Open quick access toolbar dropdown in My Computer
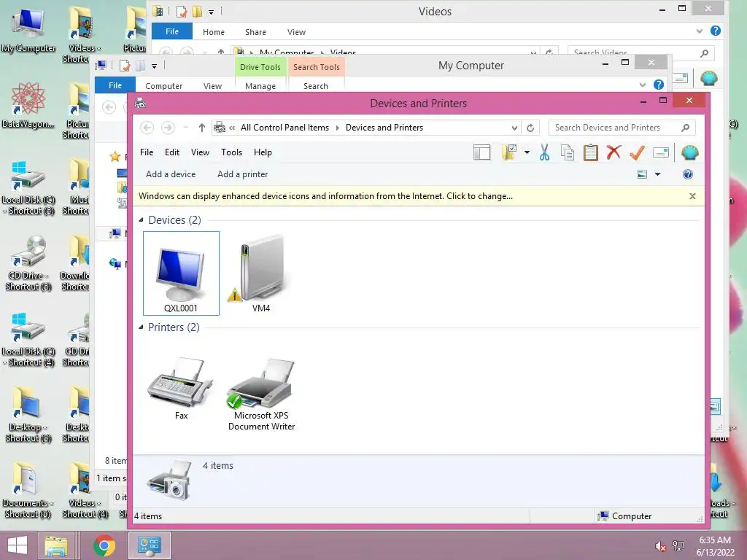Viewport: 747px width, 560px height. [155, 66]
